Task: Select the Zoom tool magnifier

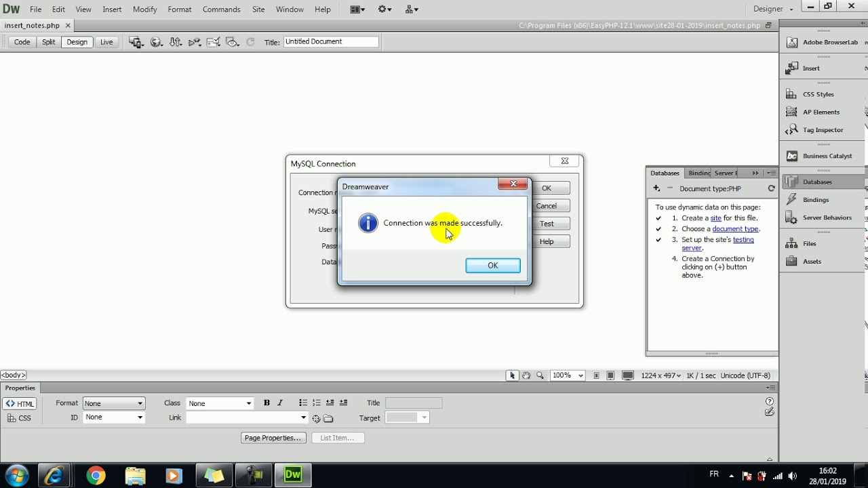Action: pos(540,375)
